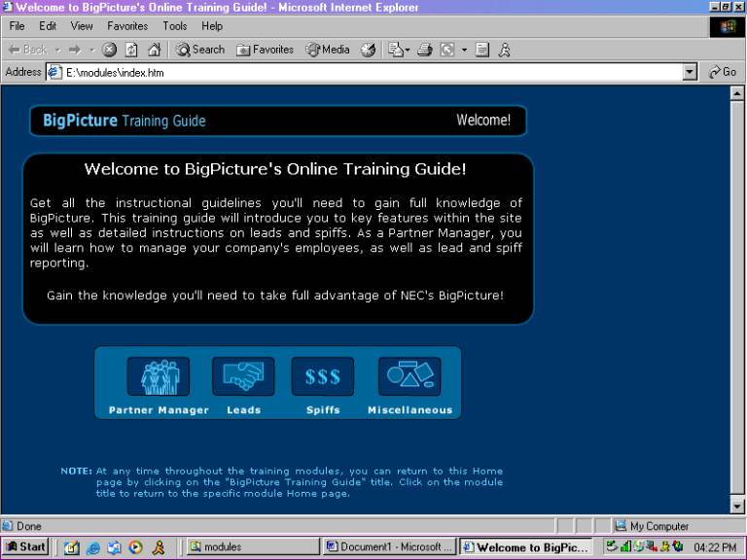Click the scrollbar up arrow
This screenshot has height=560, width=747.
(x=737, y=93)
